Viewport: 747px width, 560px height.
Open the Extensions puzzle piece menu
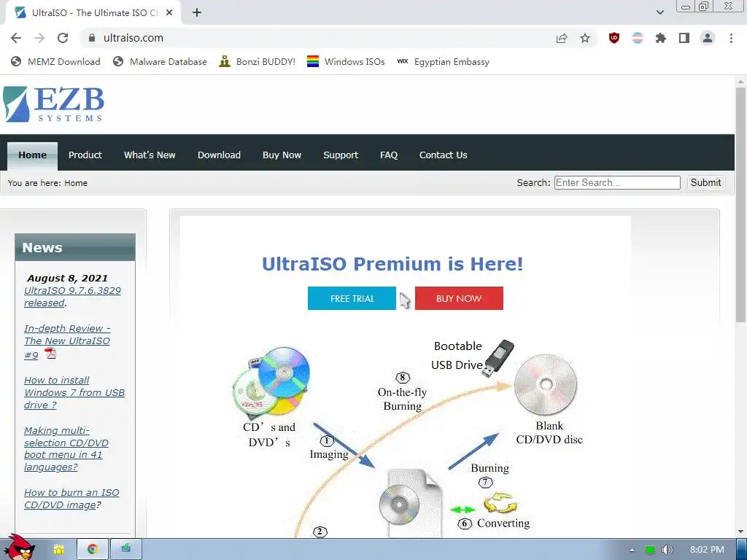coord(661,38)
